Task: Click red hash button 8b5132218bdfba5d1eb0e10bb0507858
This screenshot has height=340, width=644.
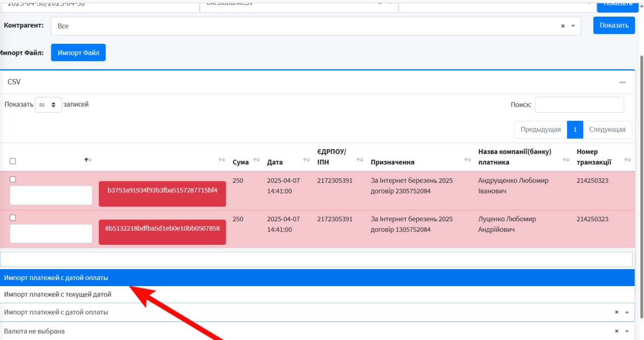Action: pyautogui.click(x=162, y=232)
